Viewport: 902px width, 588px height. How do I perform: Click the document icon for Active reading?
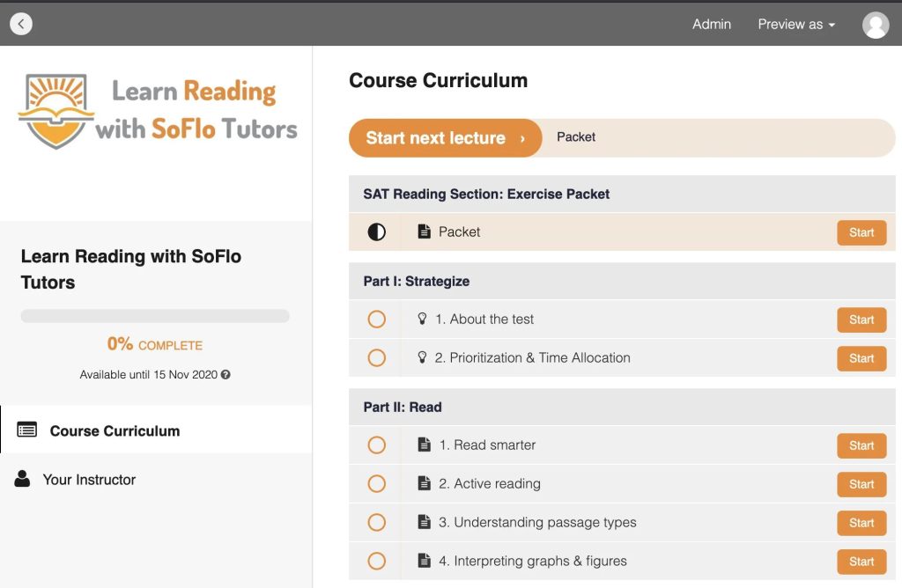(x=424, y=483)
